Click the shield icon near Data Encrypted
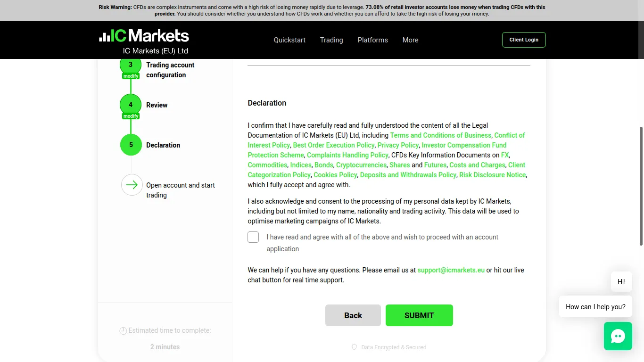 click(355, 347)
